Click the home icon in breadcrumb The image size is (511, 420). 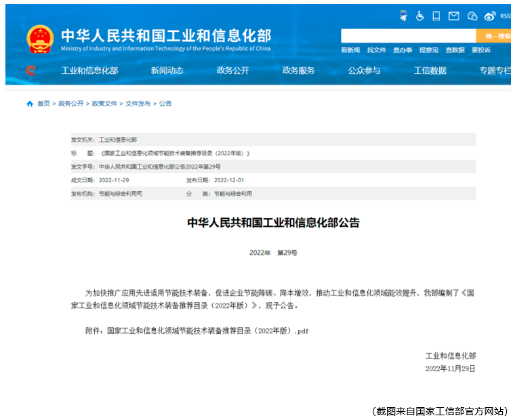(x=30, y=104)
